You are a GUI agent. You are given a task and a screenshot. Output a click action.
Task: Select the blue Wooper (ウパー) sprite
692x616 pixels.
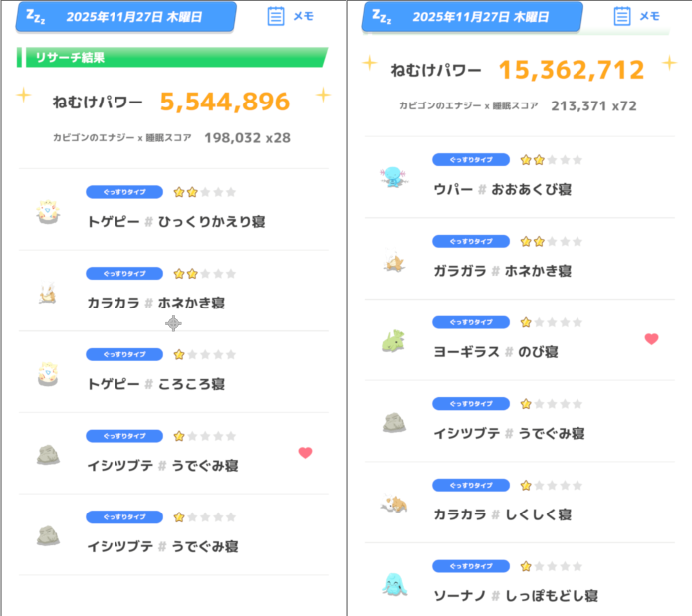click(390, 178)
